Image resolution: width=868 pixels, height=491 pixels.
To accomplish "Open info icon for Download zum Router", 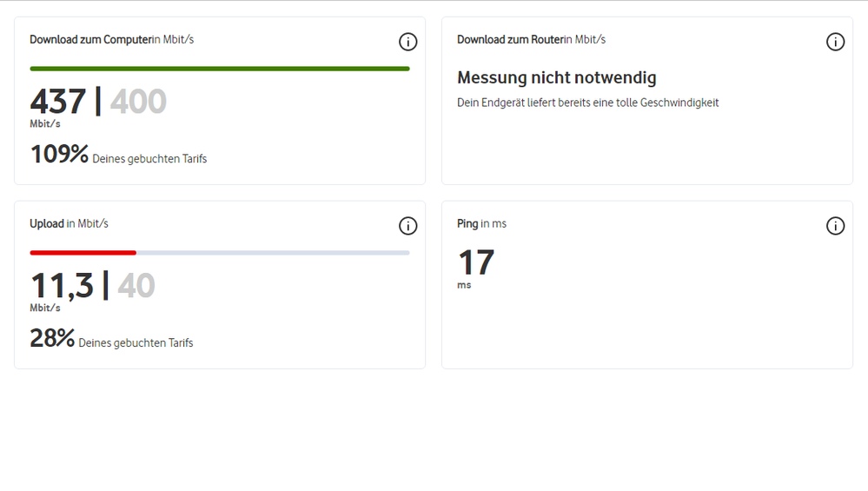I will click(835, 42).
